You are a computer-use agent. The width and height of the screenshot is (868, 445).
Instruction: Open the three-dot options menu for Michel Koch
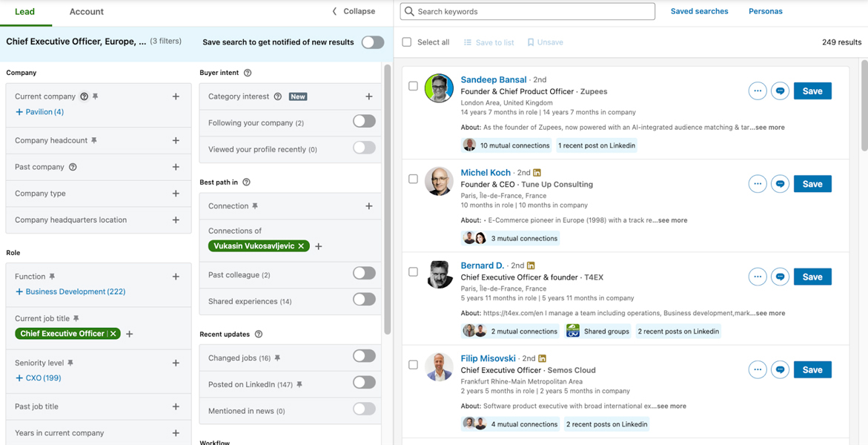tap(758, 183)
